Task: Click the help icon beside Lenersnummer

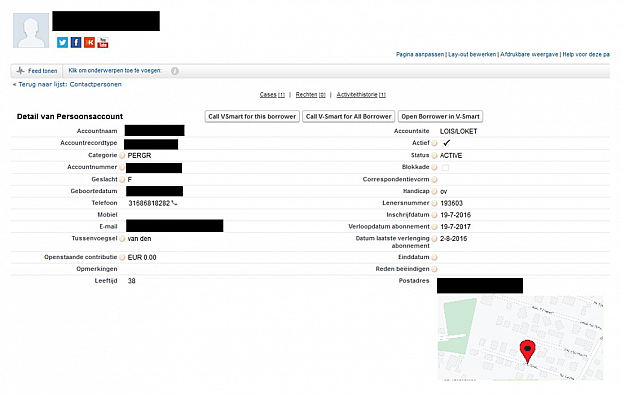Action: pyautogui.click(x=434, y=203)
